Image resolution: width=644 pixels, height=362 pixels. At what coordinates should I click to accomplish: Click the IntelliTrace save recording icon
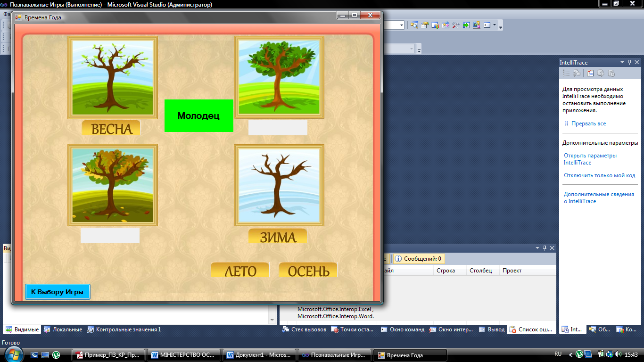[x=611, y=73]
